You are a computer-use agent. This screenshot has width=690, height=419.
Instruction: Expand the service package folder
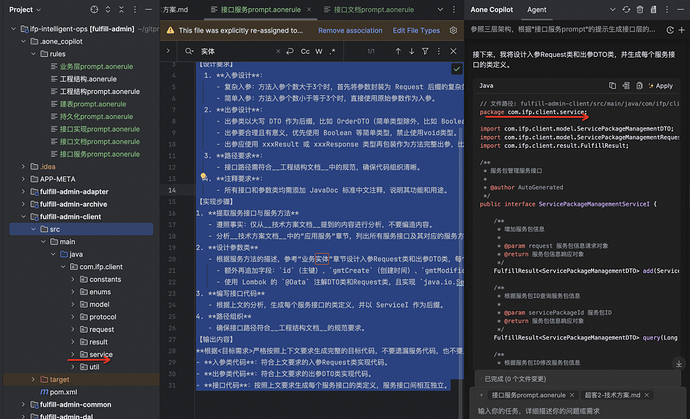tap(73, 354)
